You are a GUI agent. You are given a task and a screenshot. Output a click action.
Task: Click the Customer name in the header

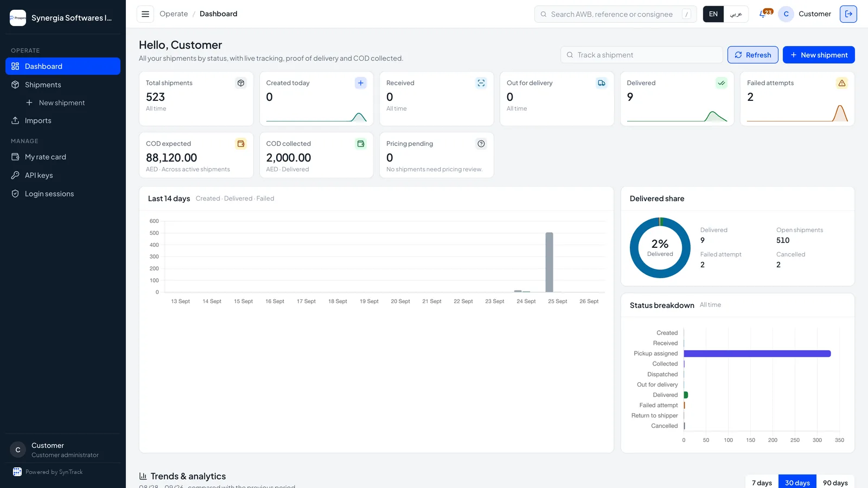click(x=815, y=14)
